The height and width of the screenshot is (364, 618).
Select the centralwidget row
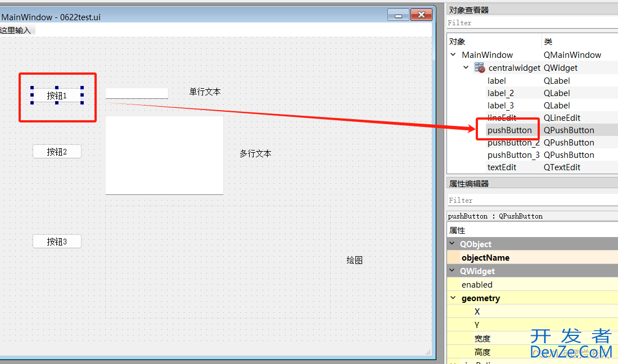(533, 67)
